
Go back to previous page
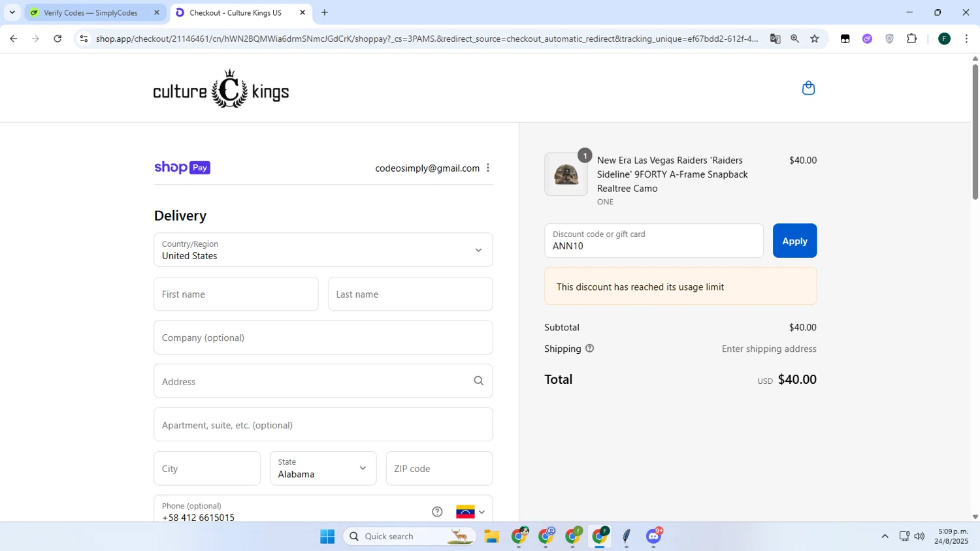(x=13, y=39)
